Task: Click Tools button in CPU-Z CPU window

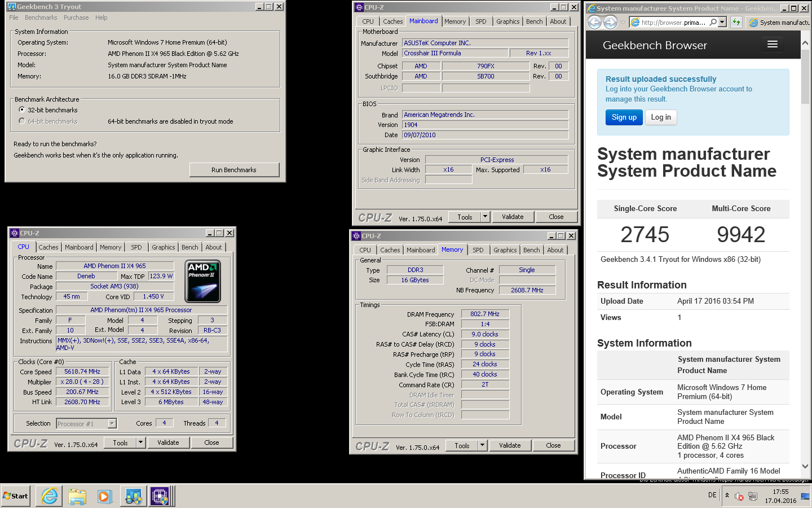Action: (x=120, y=443)
